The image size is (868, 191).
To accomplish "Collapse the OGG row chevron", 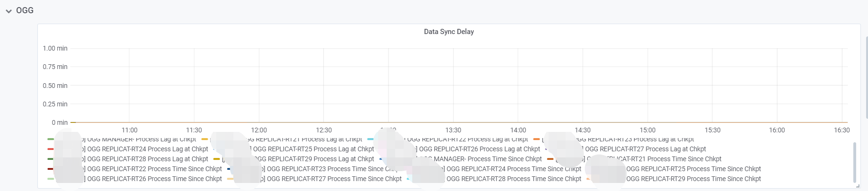I will tap(9, 11).
